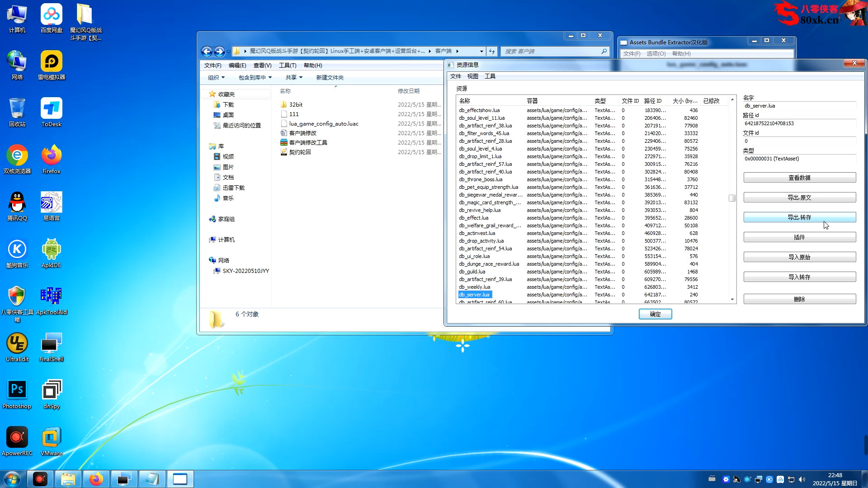Open the Photoshop desktop icon
Screen dimensions: 868x488
tap(17, 395)
